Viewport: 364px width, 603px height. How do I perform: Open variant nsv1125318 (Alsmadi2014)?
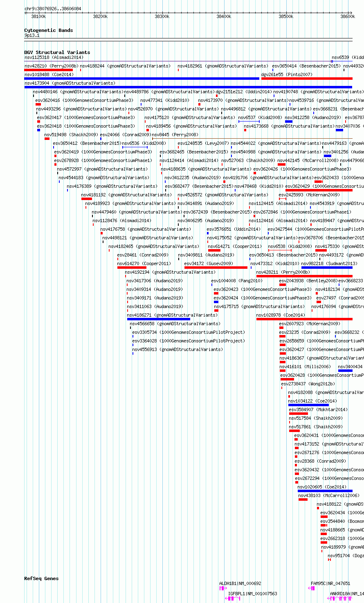point(54,58)
